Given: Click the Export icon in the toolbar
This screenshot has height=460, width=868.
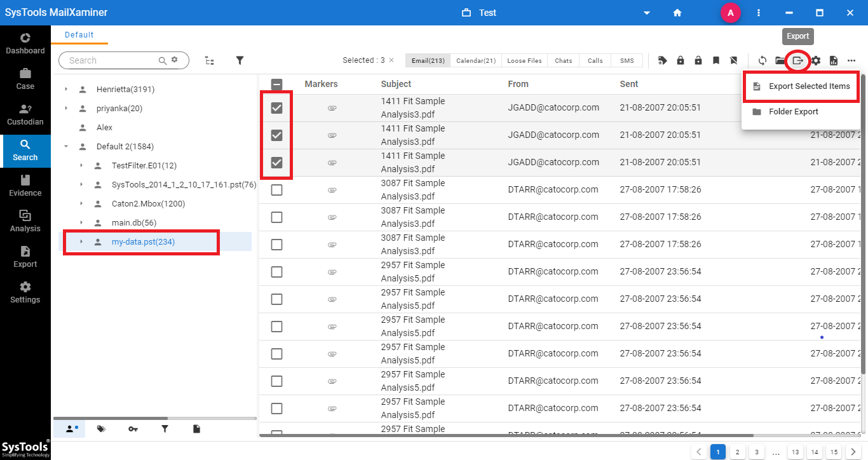Looking at the screenshot, I should (x=797, y=61).
